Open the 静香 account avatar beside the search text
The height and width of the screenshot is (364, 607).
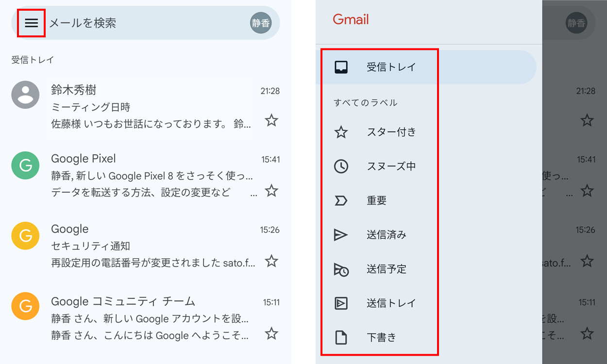(261, 23)
